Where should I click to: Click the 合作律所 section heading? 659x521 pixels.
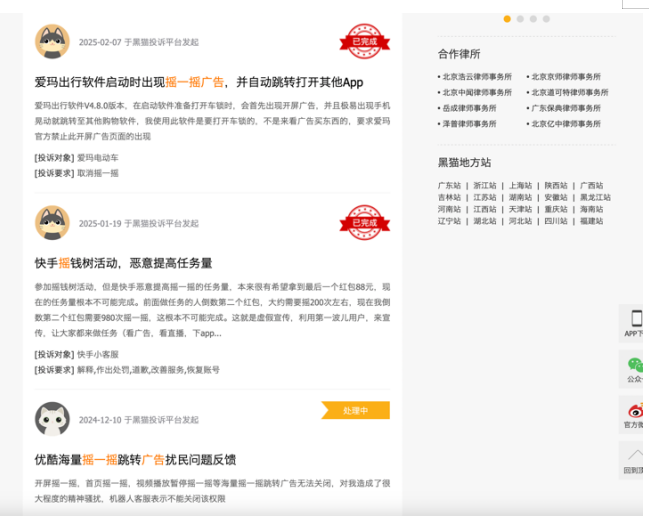tap(459, 54)
